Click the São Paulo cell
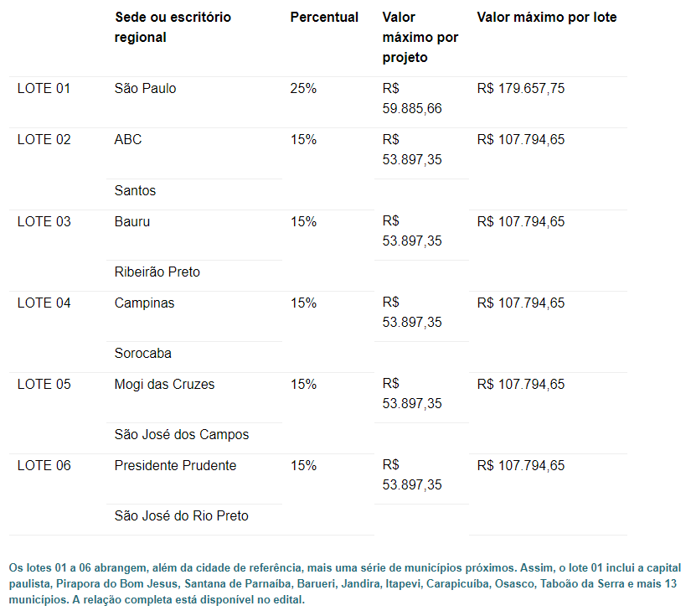Screen dimensions: 691x616 (x=145, y=89)
